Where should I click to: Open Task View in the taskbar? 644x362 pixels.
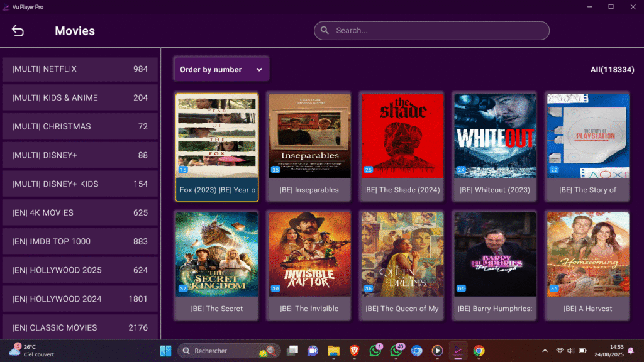coord(292,351)
